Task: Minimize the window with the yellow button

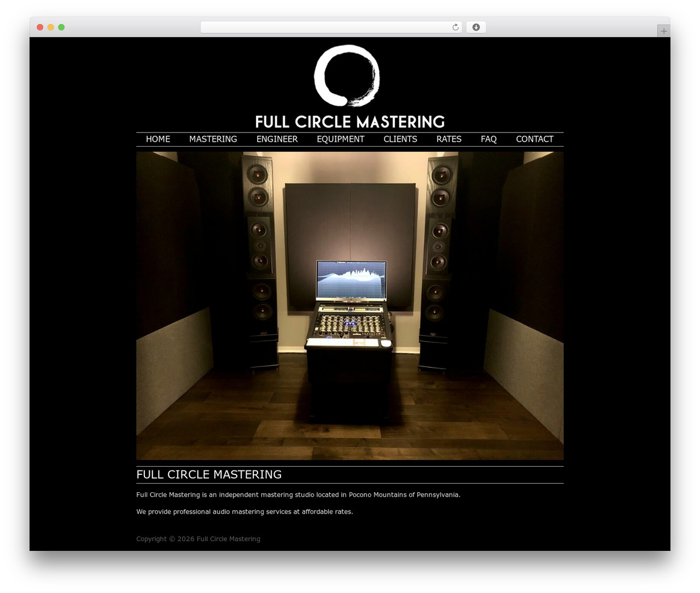Action: (51, 27)
